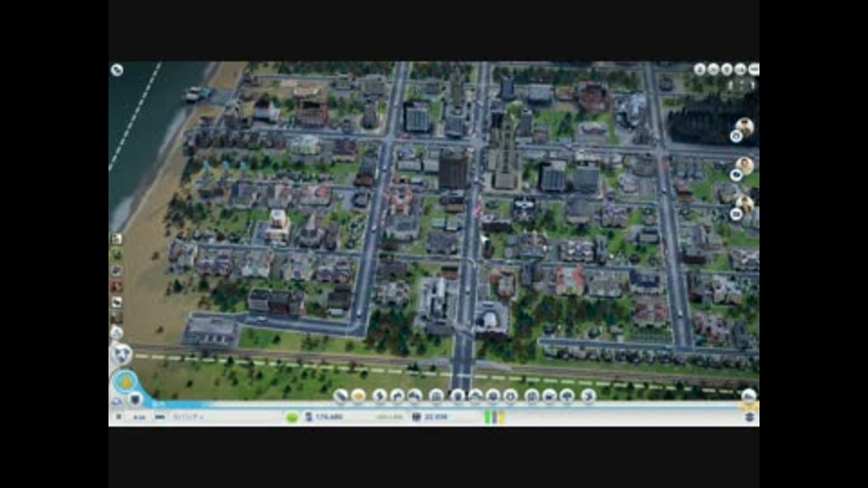View the green residential demand bar
The width and height of the screenshot is (868, 488).
pyautogui.click(x=487, y=418)
